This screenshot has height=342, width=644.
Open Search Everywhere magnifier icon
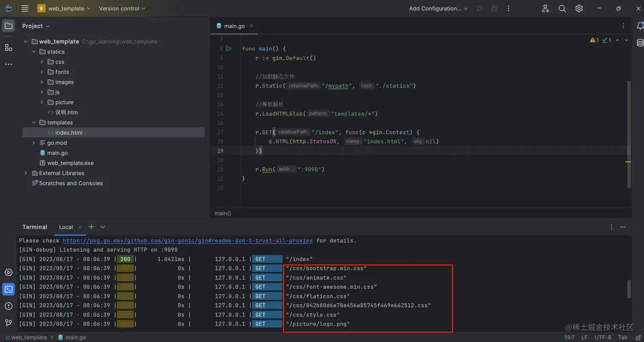(x=562, y=9)
